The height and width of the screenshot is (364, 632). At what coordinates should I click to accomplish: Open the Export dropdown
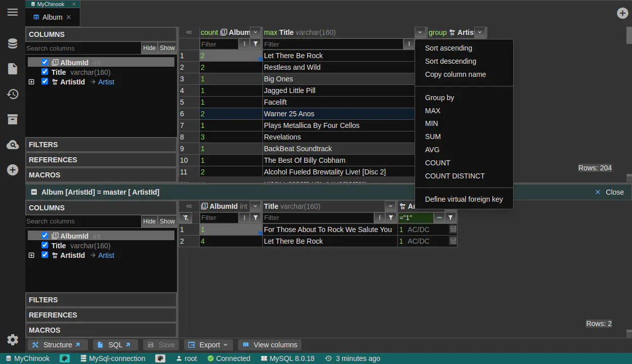tap(208, 345)
